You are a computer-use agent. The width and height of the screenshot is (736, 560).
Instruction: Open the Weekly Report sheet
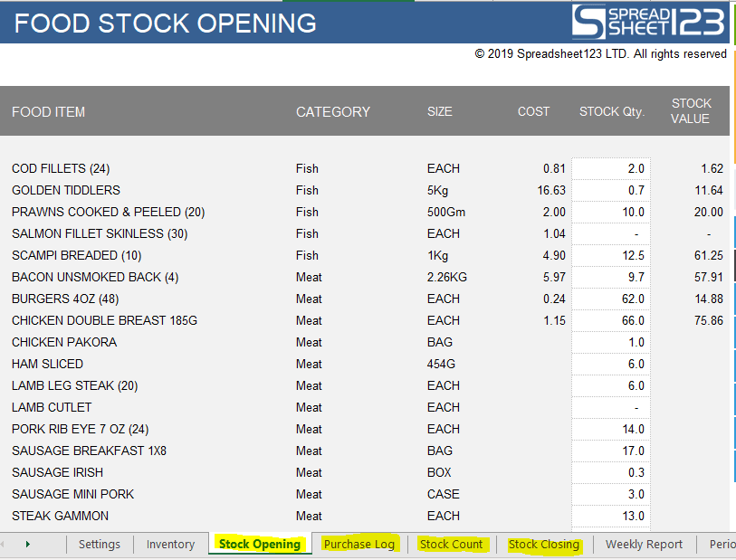644,545
